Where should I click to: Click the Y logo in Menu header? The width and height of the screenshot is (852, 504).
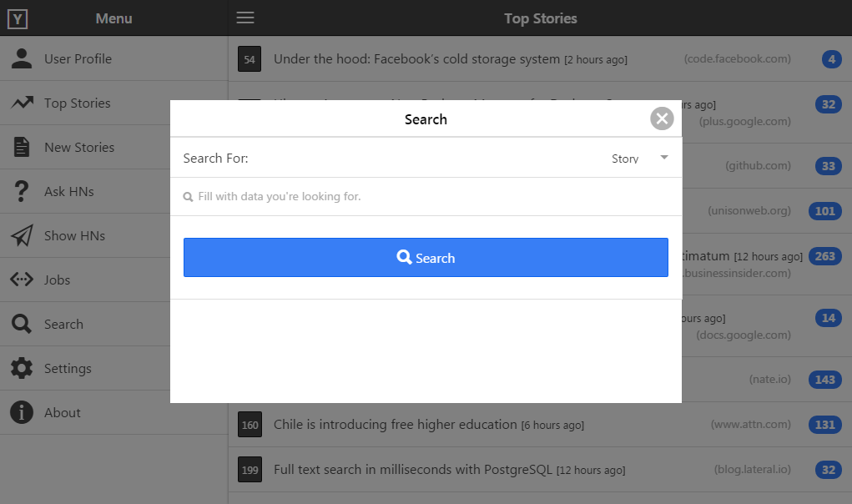coord(18,18)
